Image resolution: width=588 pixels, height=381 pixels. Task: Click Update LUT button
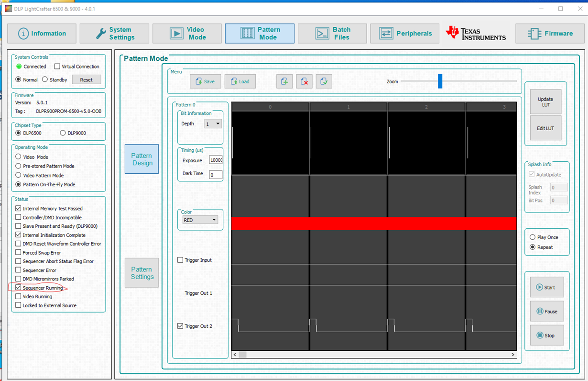coord(545,101)
